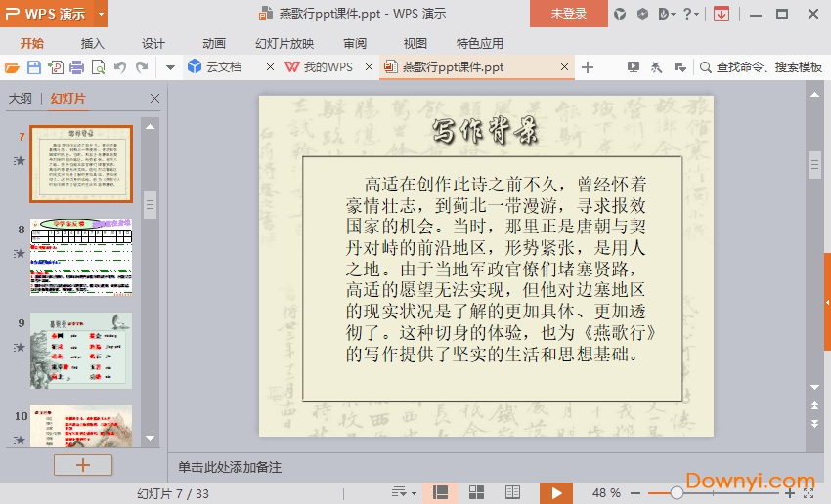Click the fit-to-window icon beside zoom slider
This screenshot has width=831, height=504.
click(x=809, y=493)
